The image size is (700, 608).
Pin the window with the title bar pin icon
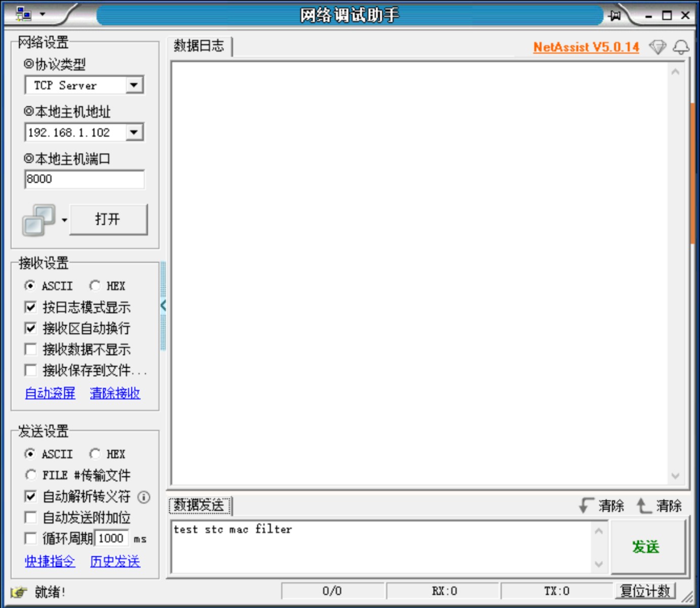(x=614, y=16)
